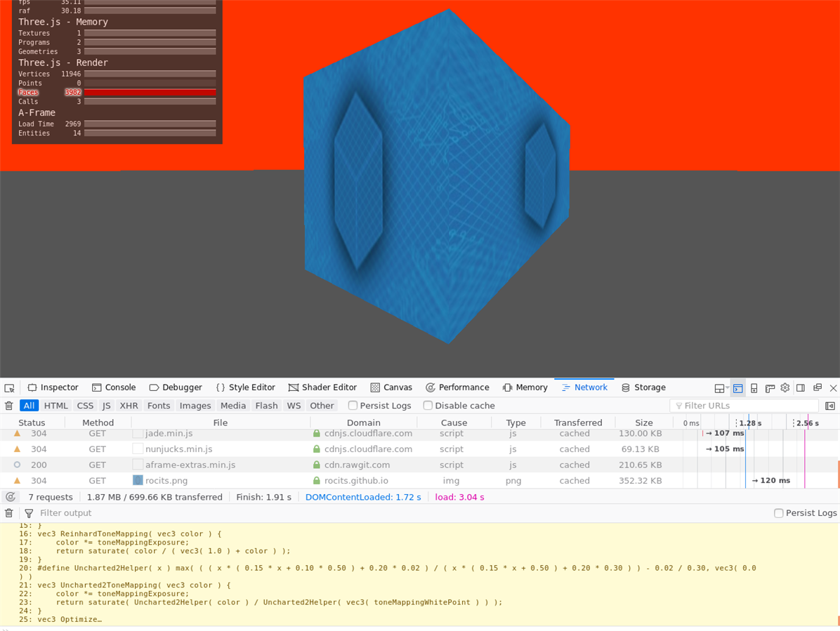The width and height of the screenshot is (840, 631).
Task: Filter requests by Media
Action: tap(233, 406)
